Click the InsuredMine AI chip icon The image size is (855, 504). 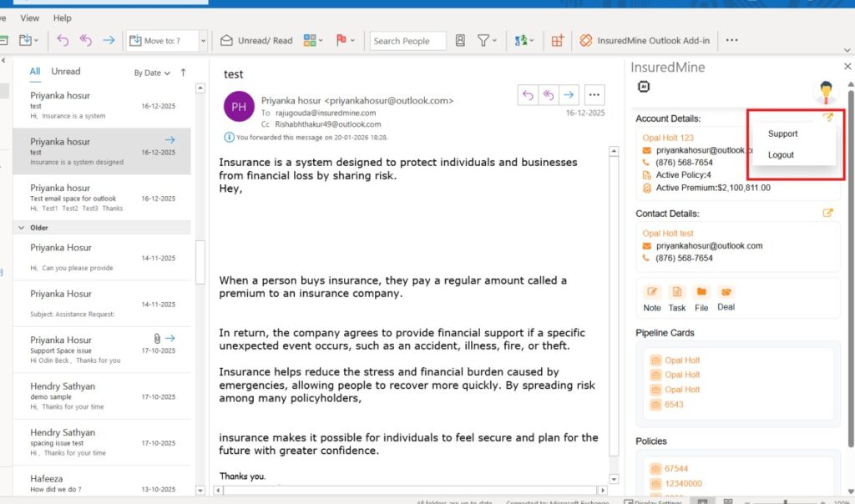(644, 87)
